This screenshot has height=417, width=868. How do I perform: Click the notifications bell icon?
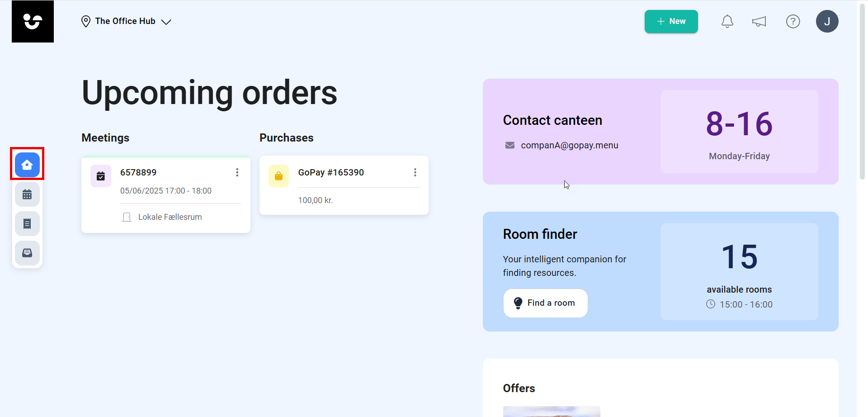click(x=727, y=21)
